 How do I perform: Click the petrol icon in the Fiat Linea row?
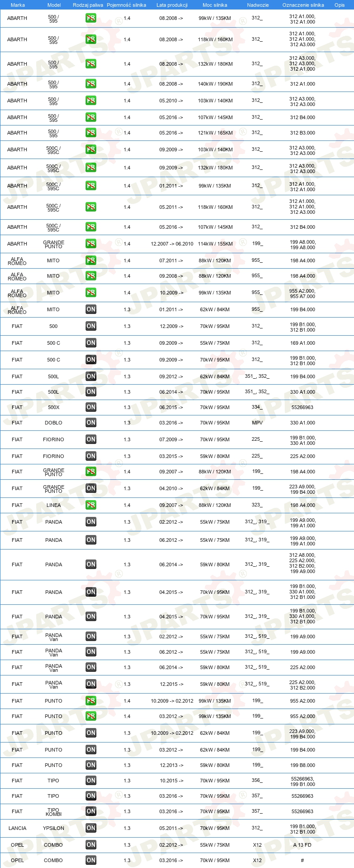91,505
